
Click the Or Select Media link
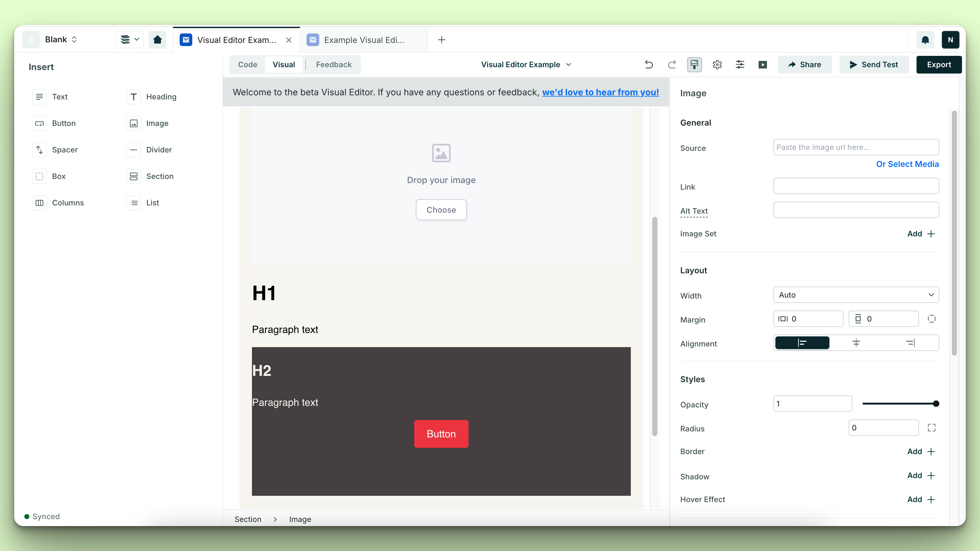pos(907,164)
